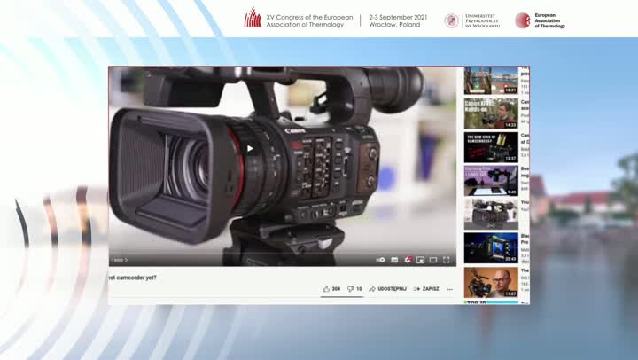Open the bald man with camera thumbnail

[x=490, y=282]
